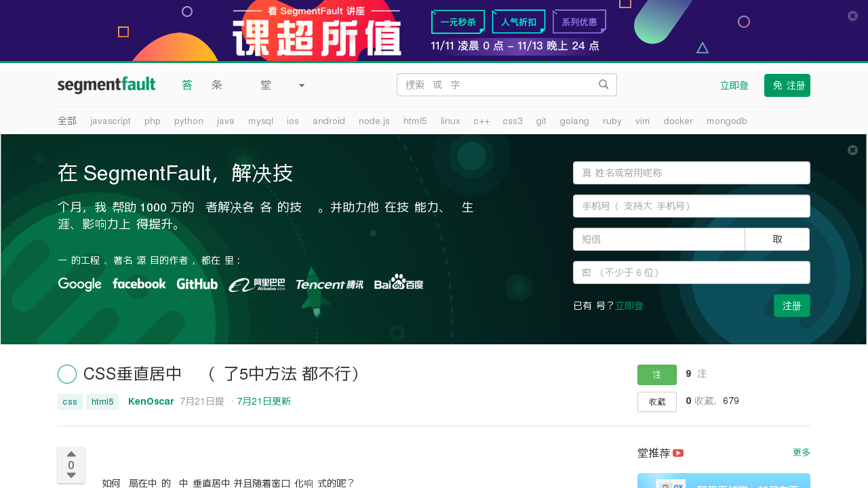The image size is (868, 488).
Task: Click the phone number field
Action: pyautogui.click(x=692, y=206)
